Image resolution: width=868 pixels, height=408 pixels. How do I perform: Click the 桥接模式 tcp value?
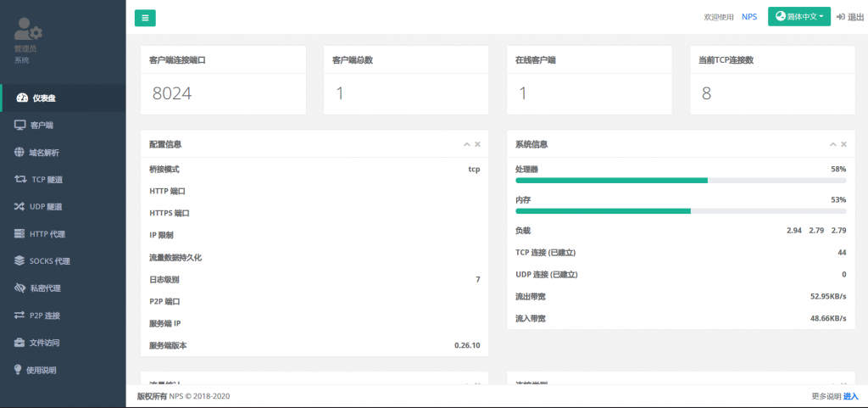474,170
